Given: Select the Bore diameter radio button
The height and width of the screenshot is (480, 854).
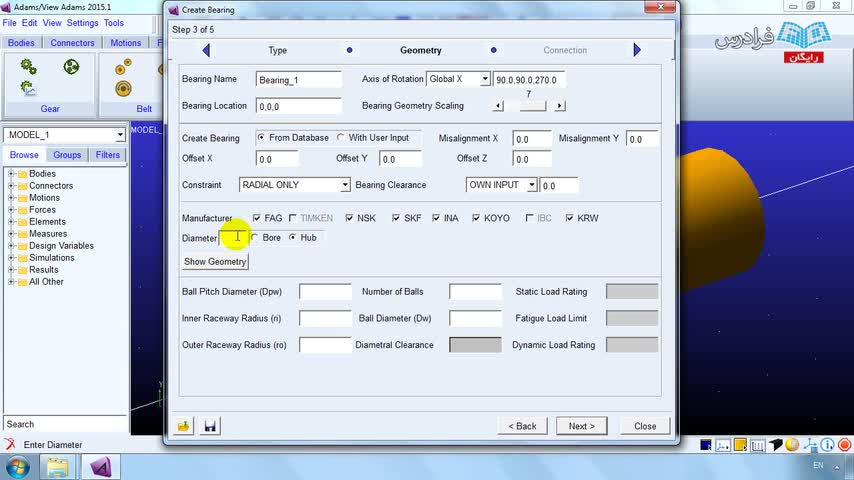Looking at the screenshot, I should coord(254,238).
